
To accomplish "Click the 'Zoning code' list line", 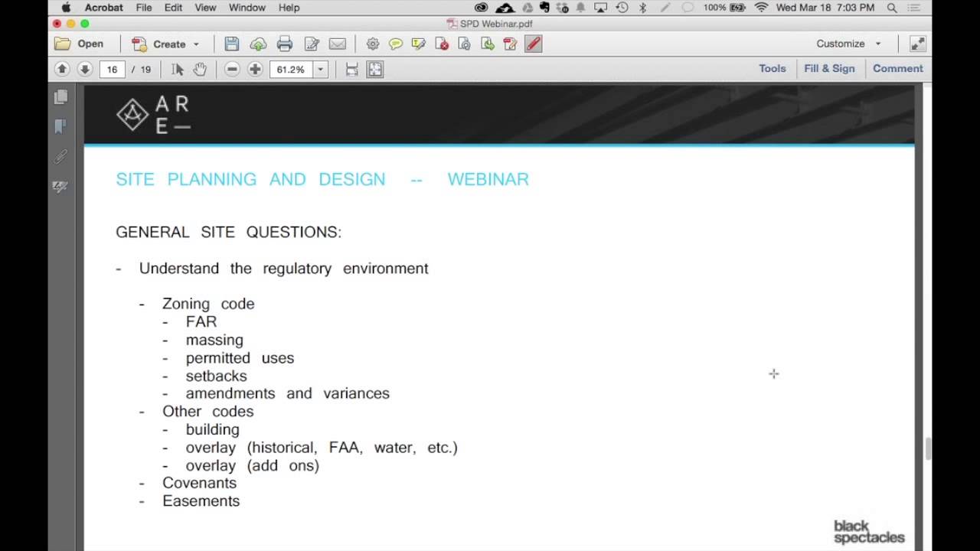I will pyautogui.click(x=208, y=304).
